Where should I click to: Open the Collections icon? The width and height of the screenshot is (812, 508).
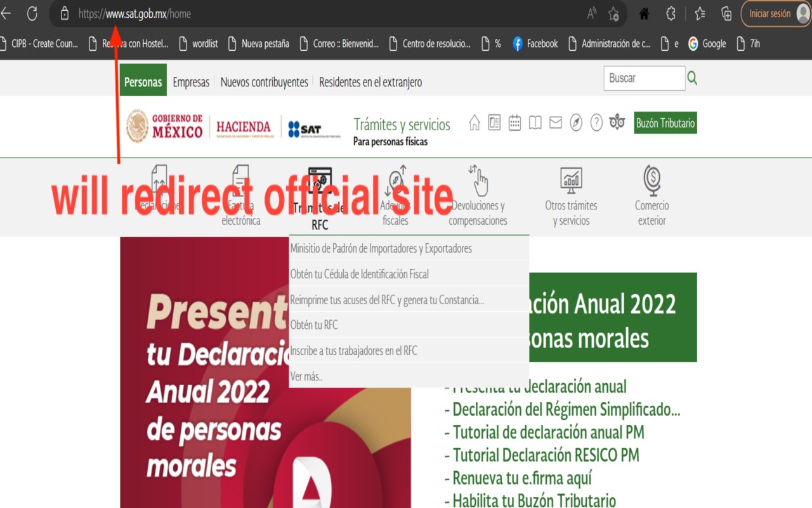pyautogui.click(x=726, y=13)
